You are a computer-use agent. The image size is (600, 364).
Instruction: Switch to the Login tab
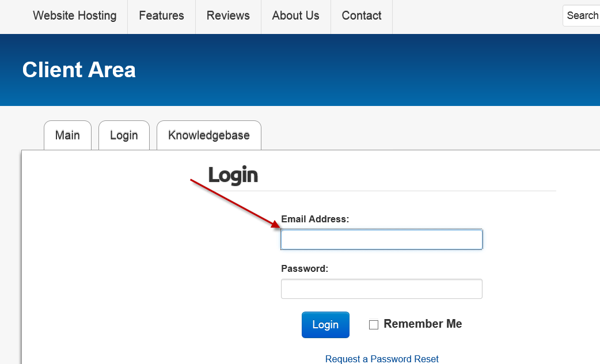124,135
